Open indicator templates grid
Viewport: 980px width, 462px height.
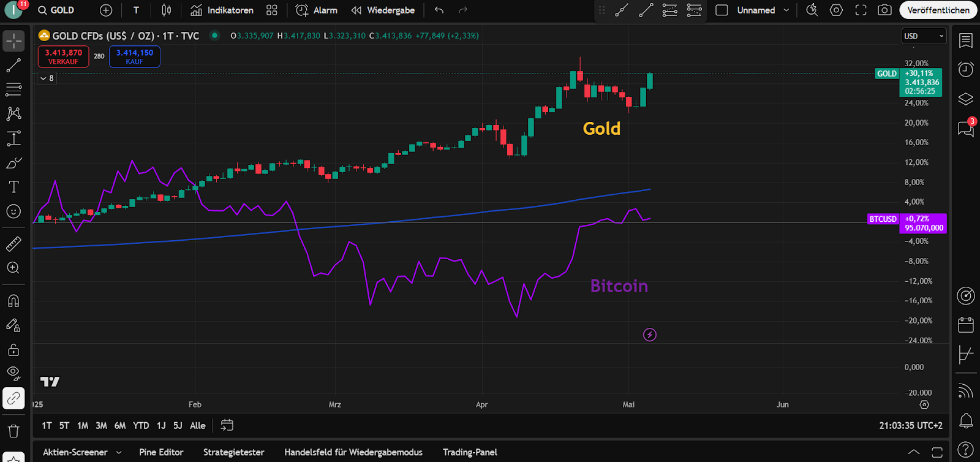click(272, 10)
